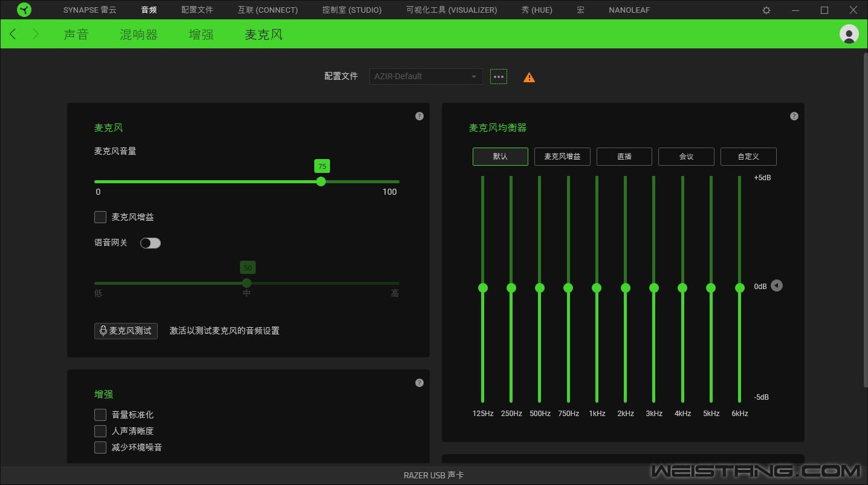Click the 3kHz equalizer slider handle

(654, 288)
